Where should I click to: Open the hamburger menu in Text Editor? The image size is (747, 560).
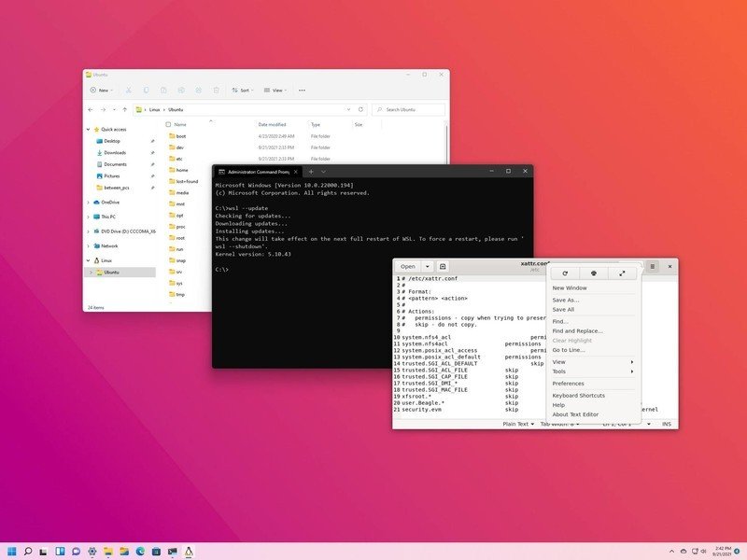point(651,266)
